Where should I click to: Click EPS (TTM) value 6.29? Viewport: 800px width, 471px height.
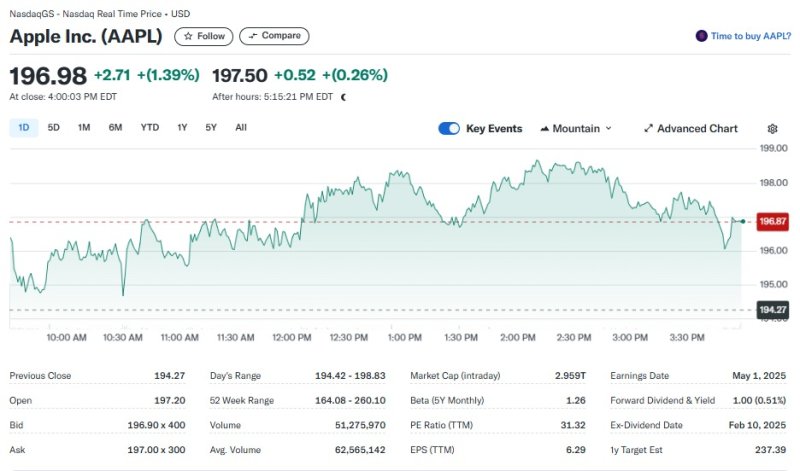[576, 450]
